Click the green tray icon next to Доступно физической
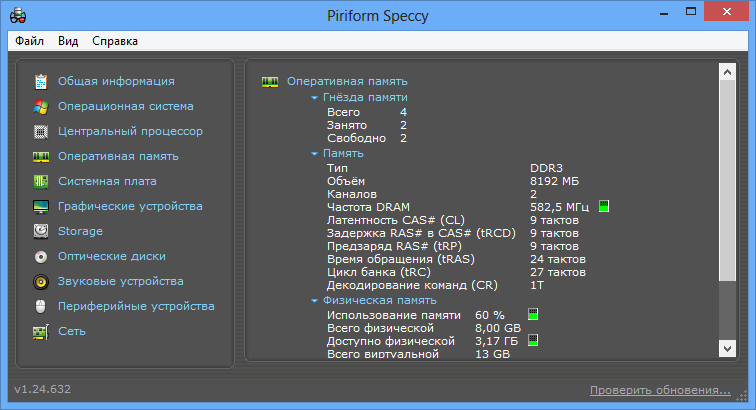 click(533, 340)
